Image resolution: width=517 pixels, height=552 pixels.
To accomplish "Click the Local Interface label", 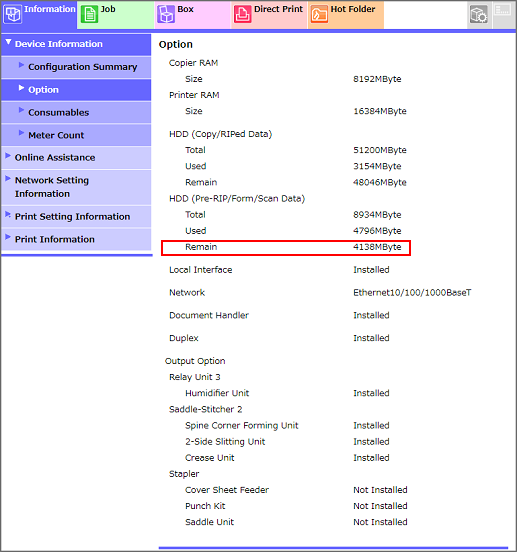I will [201, 270].
